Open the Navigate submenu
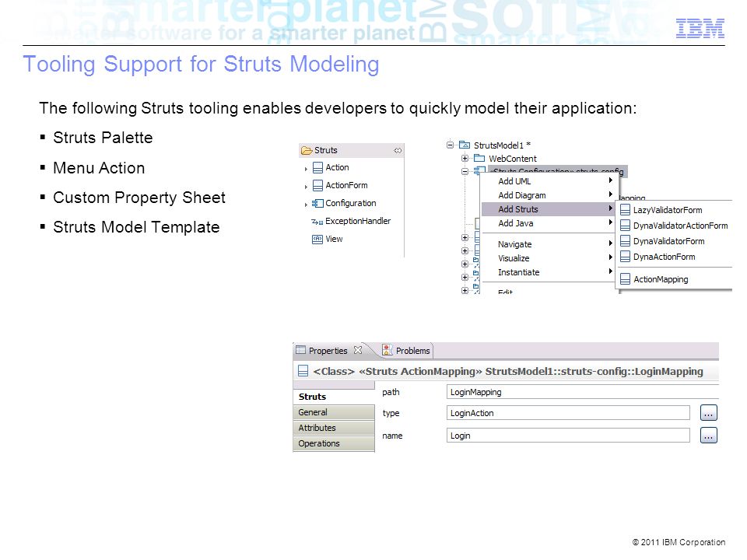 tap(549, 244)
